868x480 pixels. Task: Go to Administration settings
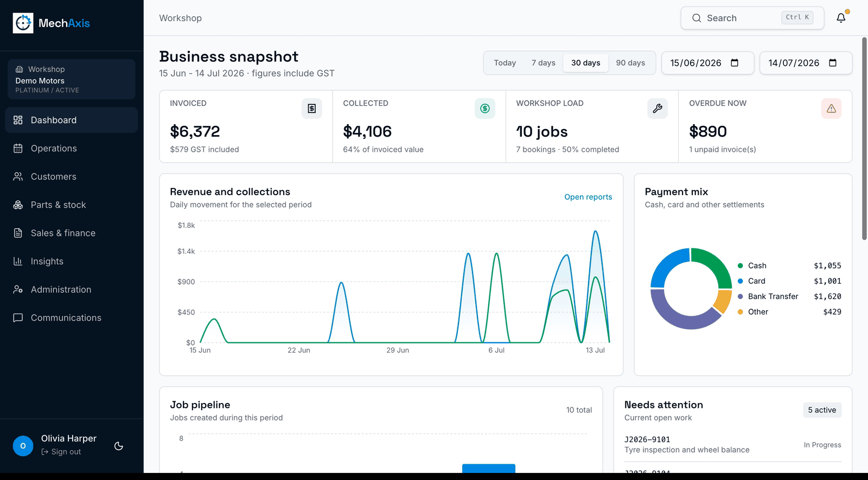pyautogui.click(x=72, y=289)
